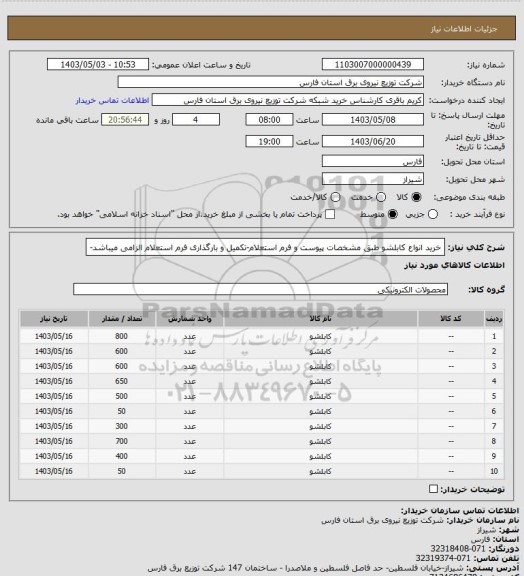Choose the جزیی purchase process option
Image resolution: width=524 pixels, height=576 pixels.
coord(433,214)
